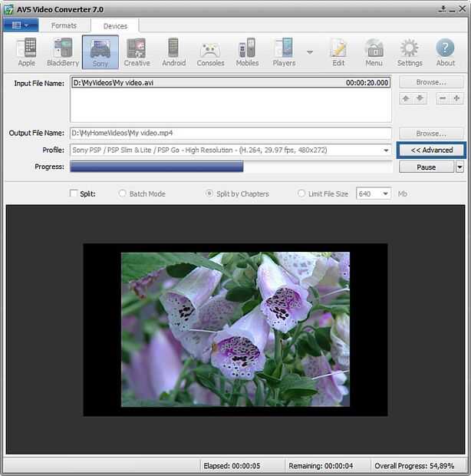This screenshot has width=471, height=476.
Task: Click the Elapsed: 00:00:05 status
Action: tap(232, 466)
